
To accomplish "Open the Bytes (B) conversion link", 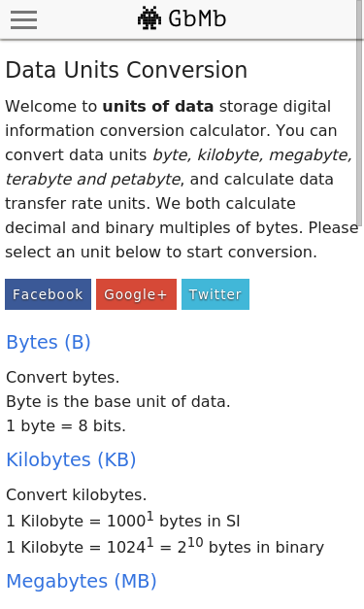I will [49, 342].
